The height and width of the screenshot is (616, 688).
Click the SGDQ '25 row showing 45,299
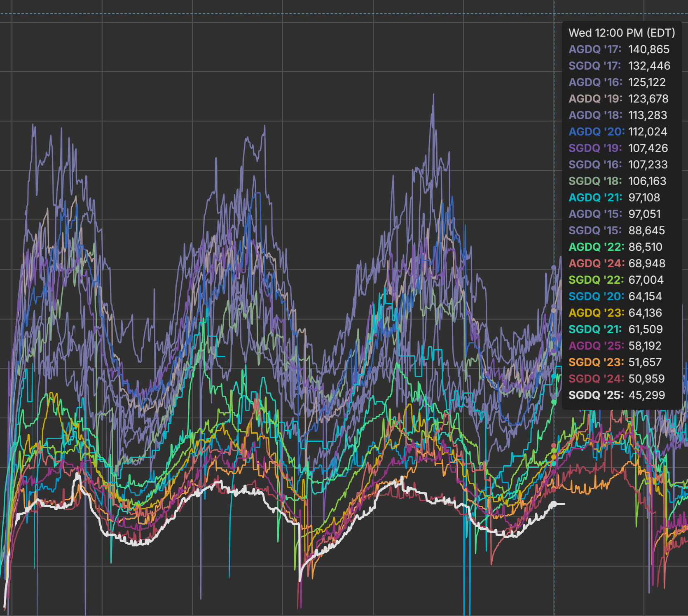[x=617, y=395]
